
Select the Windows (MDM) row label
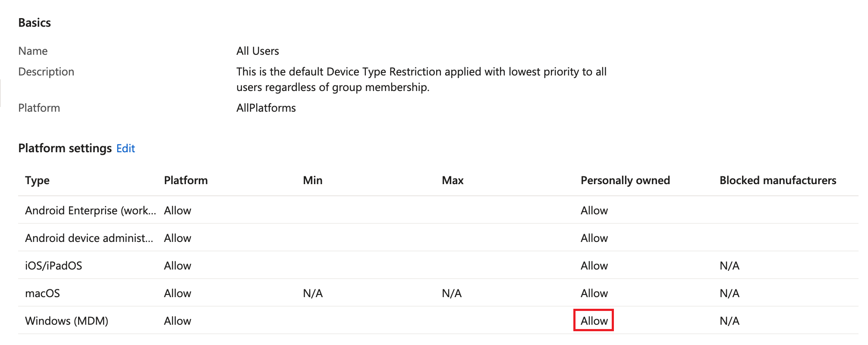[66, 321]
